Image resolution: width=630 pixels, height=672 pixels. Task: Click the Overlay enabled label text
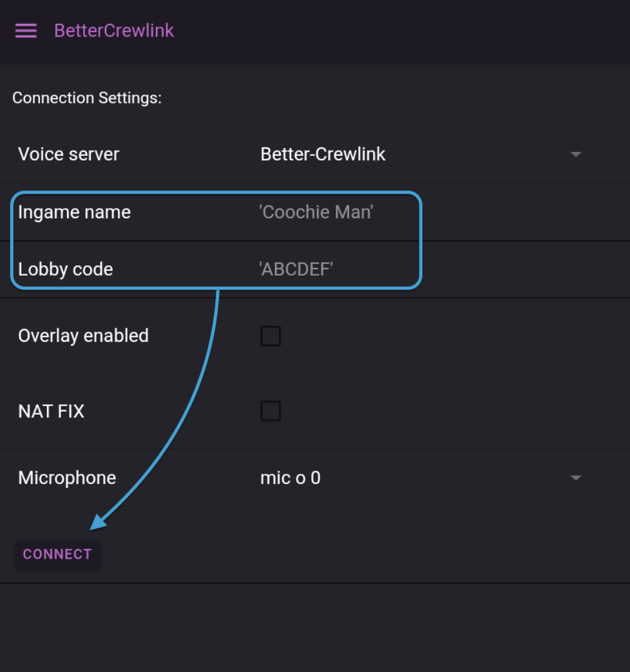pos(83,336)
